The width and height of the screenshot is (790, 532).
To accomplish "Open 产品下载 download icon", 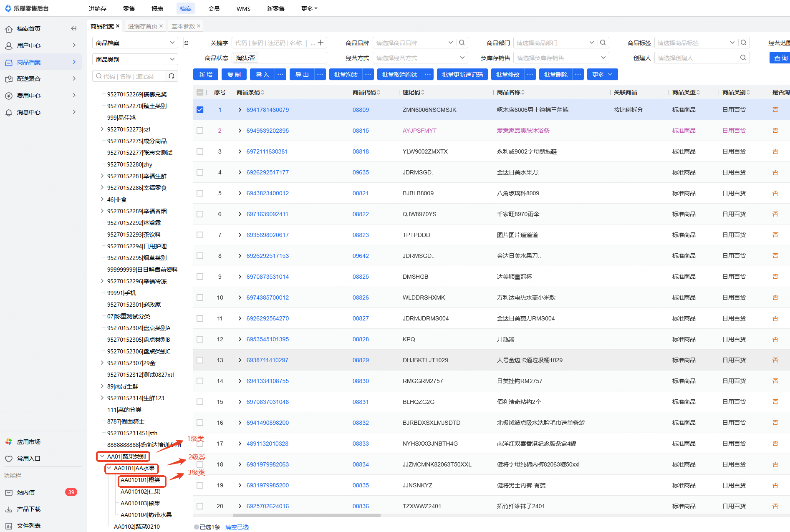I will pos(9,509).
